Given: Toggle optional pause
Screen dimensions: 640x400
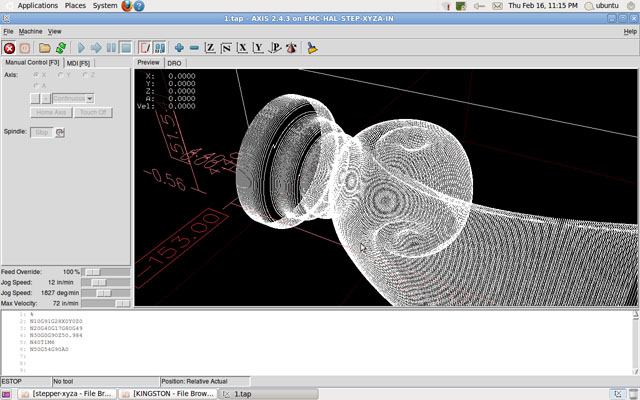Looking at the screenshot, I should [160, 48].
